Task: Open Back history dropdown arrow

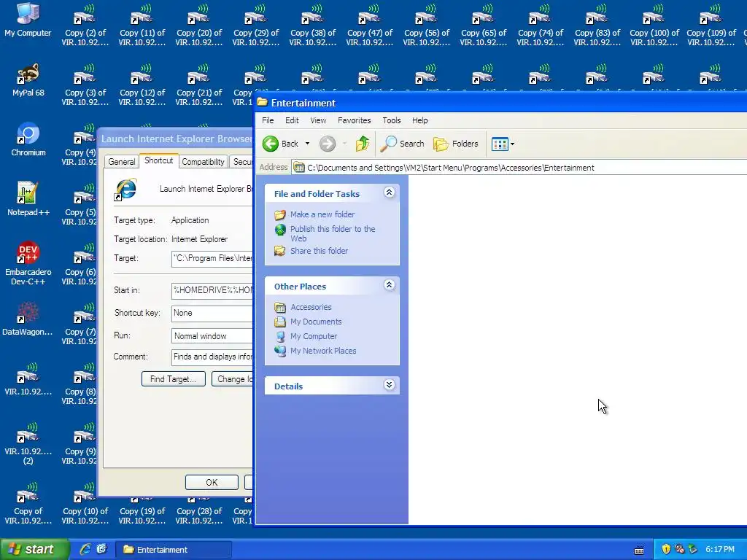Action: tap(307, 144)
